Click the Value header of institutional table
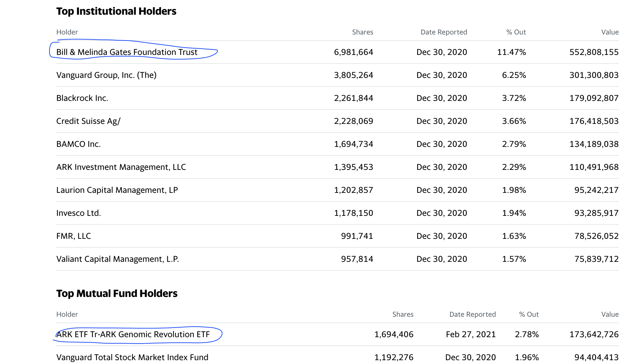 point(610,32)
